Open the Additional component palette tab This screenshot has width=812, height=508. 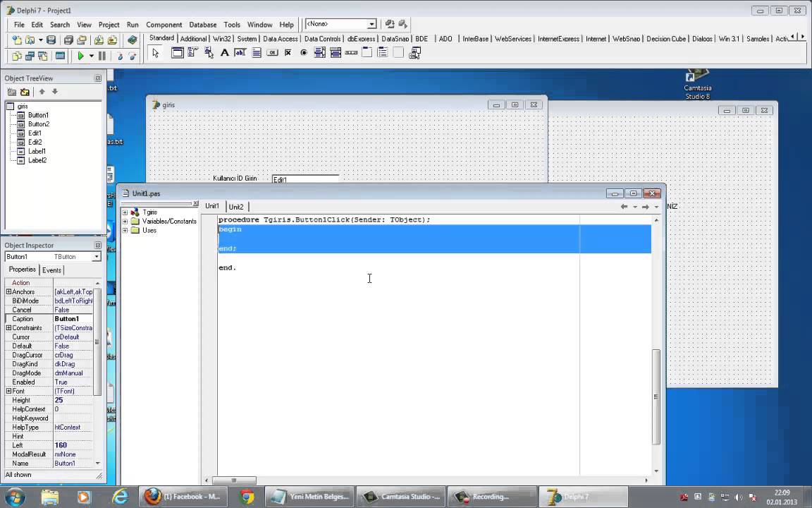click(x=193, y=39)
